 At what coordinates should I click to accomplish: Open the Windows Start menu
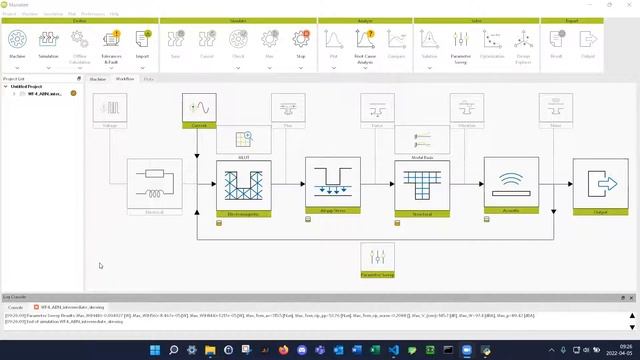155,350
